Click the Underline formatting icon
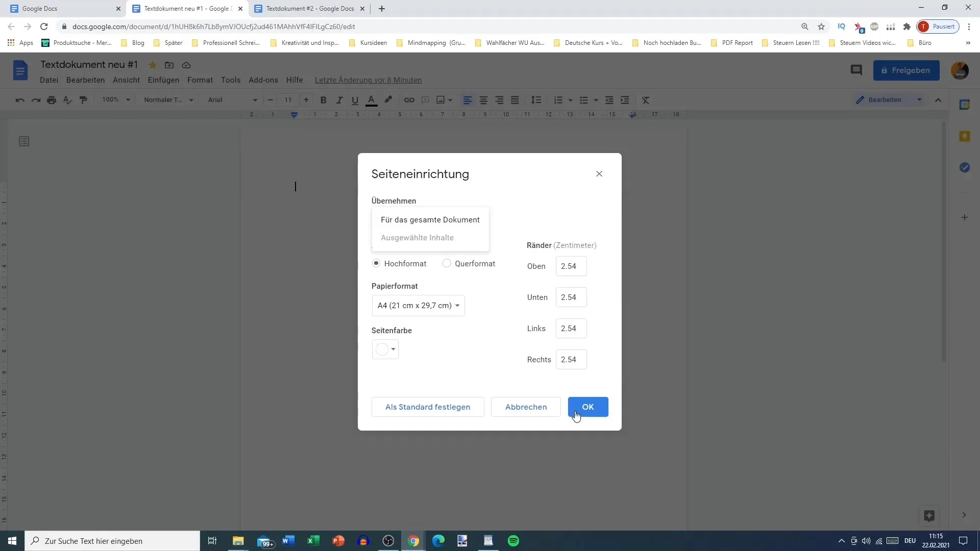 (355, 99)
